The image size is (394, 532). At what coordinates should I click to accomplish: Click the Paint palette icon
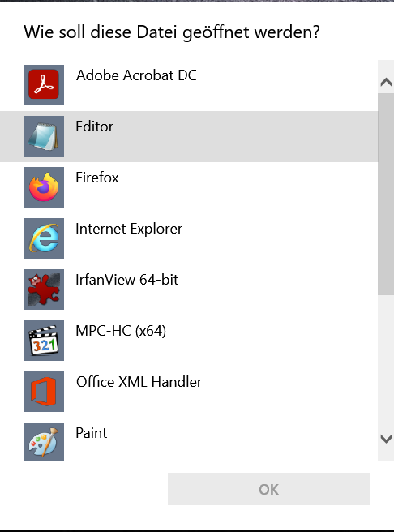coord(44,441)
